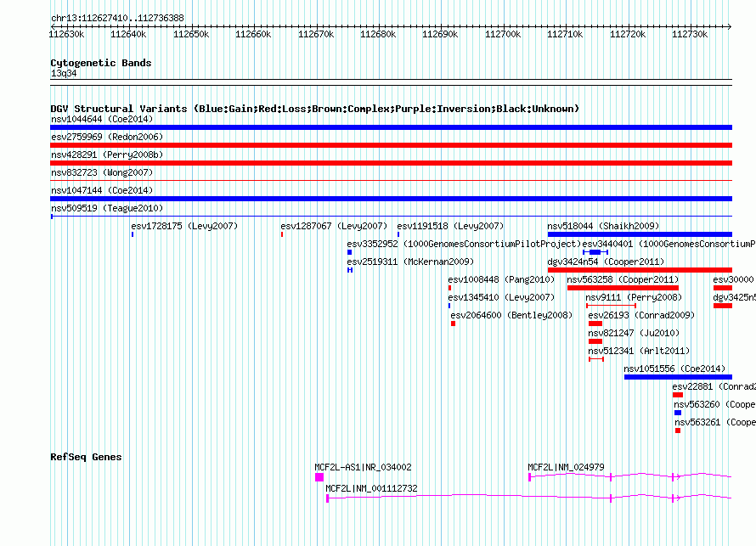Select the esv1008448 (Pang2010) label
756x546 pixels.
point(501,279)
